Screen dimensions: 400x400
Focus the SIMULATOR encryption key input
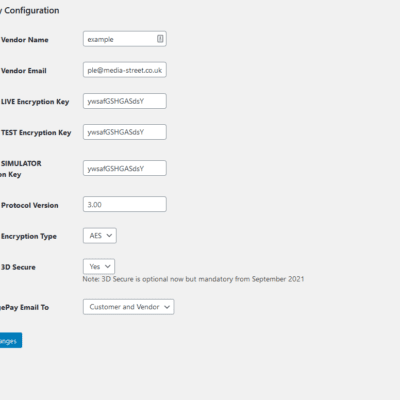coord(125,168)
